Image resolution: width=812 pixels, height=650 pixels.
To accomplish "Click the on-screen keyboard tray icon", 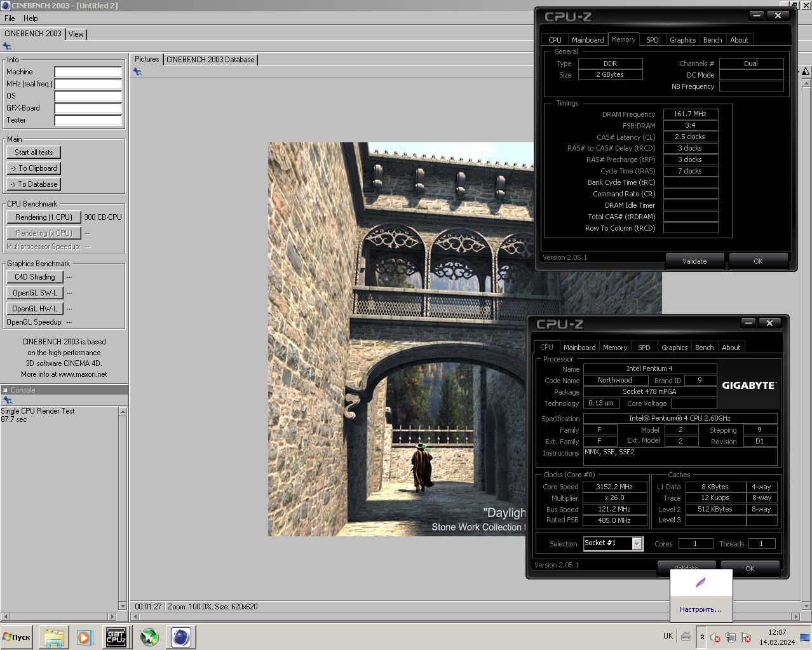I will 686,636.
